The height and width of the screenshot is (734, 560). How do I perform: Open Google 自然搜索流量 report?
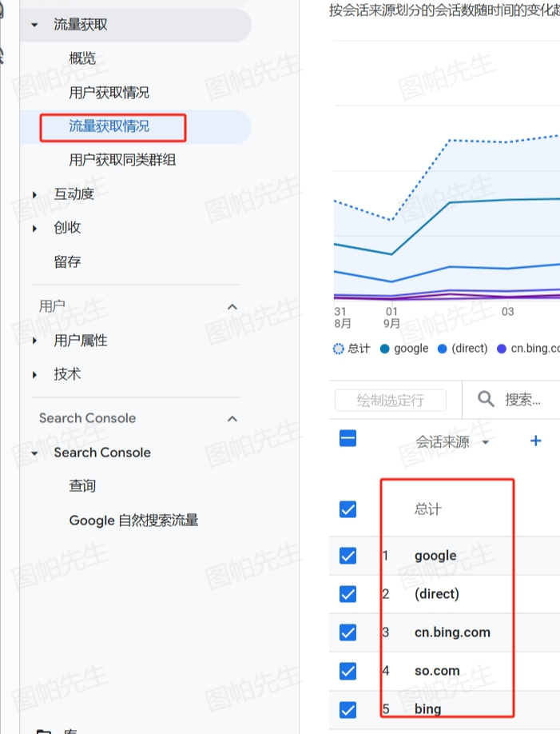point(133,520)
